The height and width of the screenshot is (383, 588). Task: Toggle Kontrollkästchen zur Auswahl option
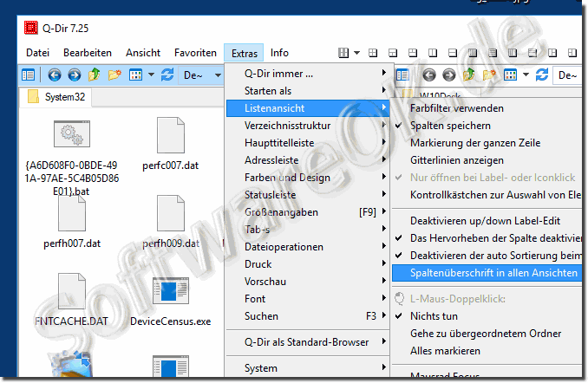(x=487, y=195)
